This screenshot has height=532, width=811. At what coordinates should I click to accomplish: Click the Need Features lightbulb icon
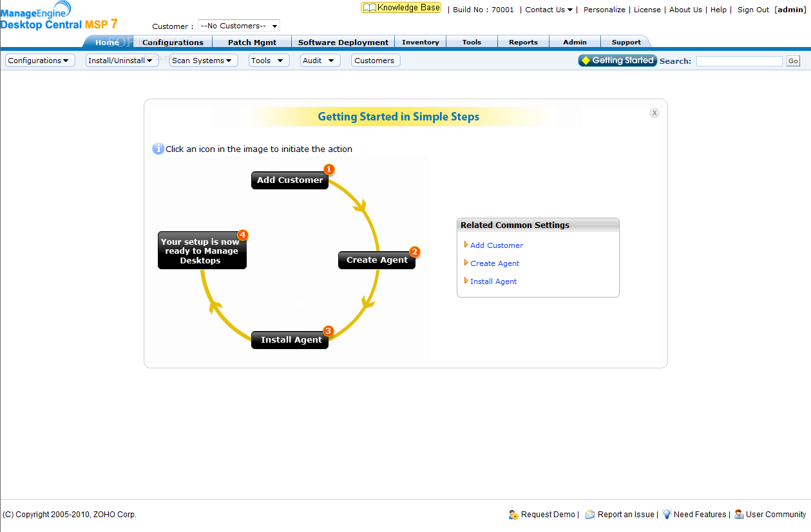[x=667, y=515]
